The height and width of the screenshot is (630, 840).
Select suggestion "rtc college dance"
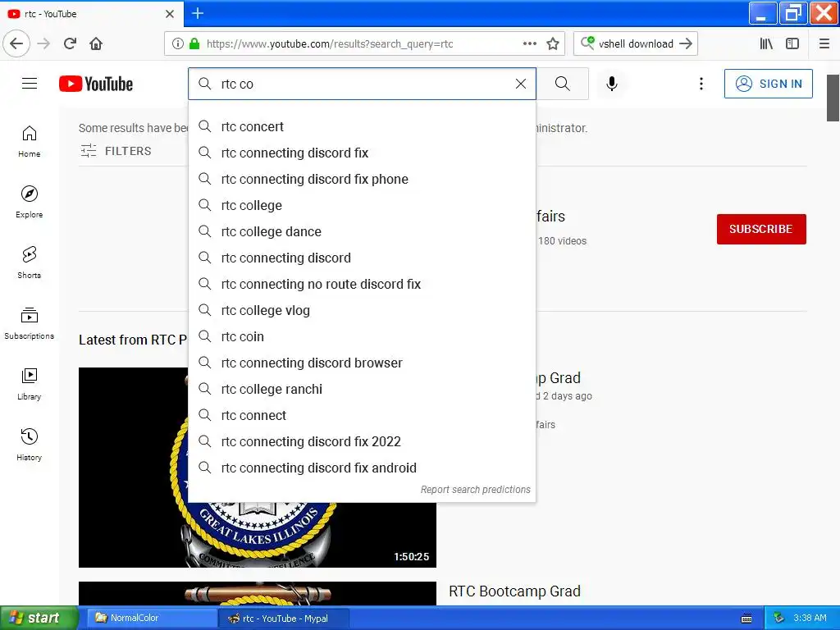362,231
